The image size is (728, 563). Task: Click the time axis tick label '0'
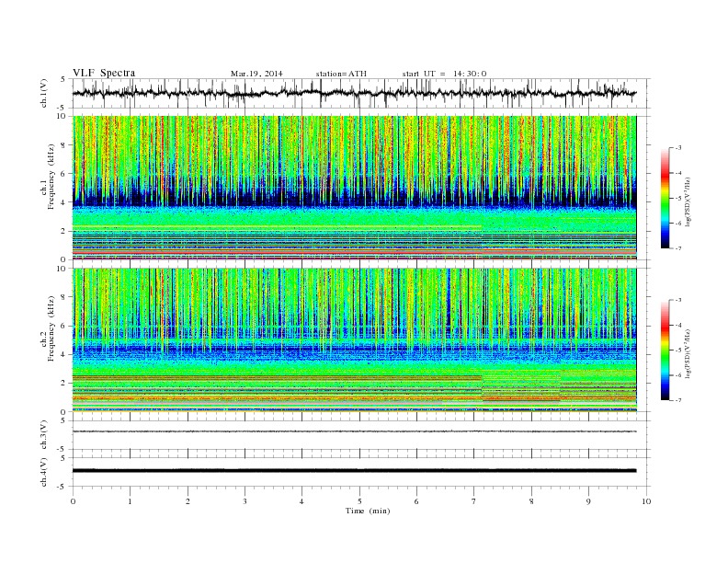click(x=73, y=501)
